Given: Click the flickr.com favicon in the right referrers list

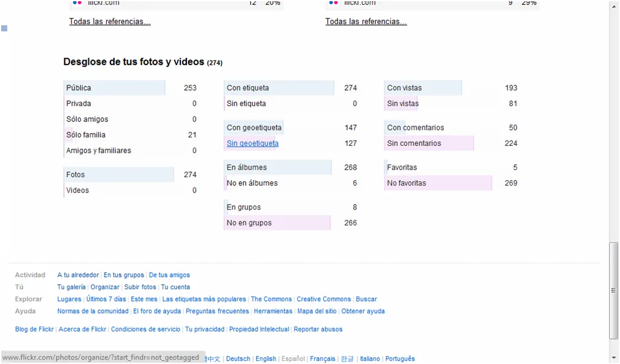Looking at the screenshot, I should (334, 2).
